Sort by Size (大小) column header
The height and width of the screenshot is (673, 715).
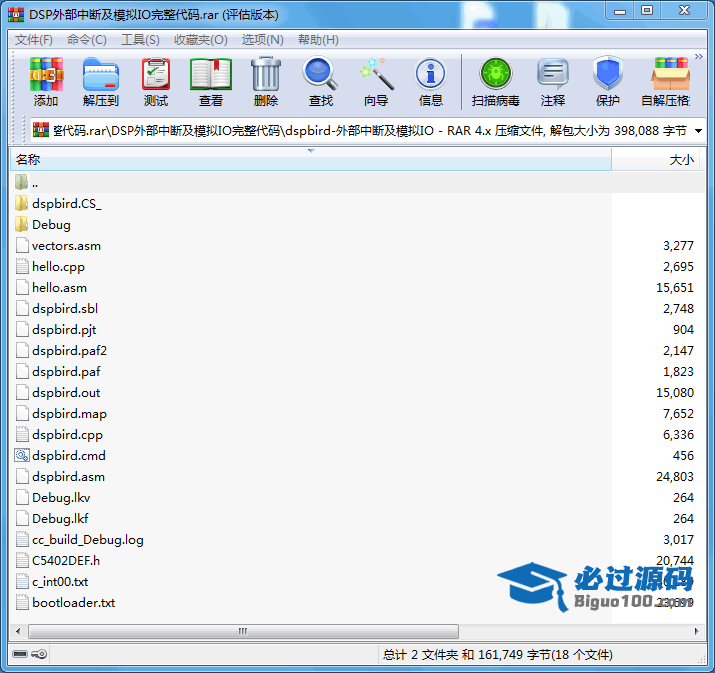pyautogui.click(x=680, y=160)
